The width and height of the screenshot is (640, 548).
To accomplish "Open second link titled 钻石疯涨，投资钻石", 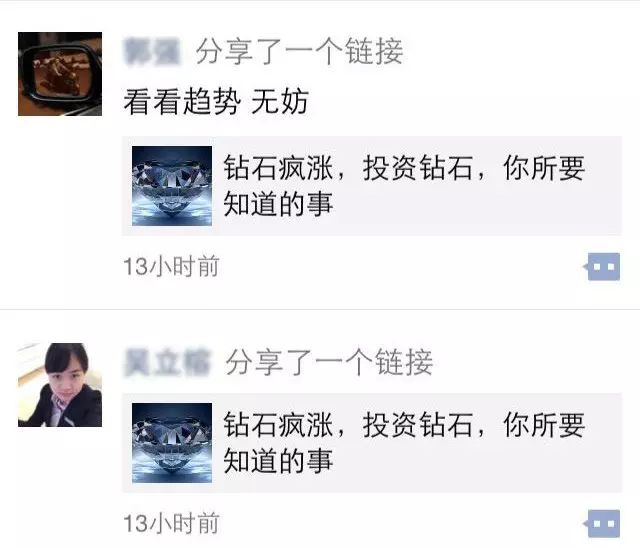I will [x=372, y=443].
